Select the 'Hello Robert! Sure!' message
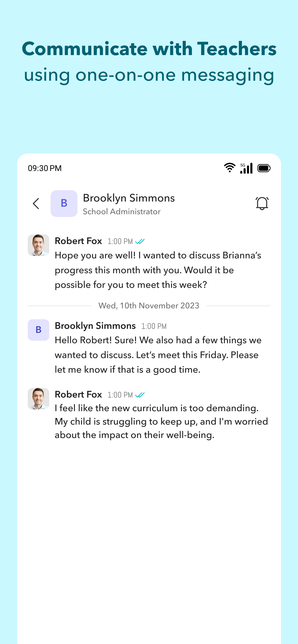The image size is (298, 644). (x=158, y=355)
